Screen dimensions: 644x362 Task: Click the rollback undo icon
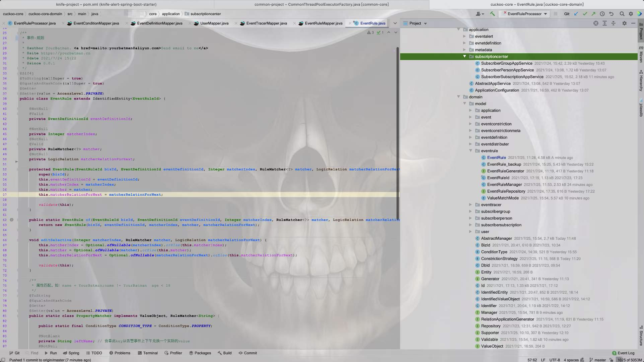click(611, 14)
